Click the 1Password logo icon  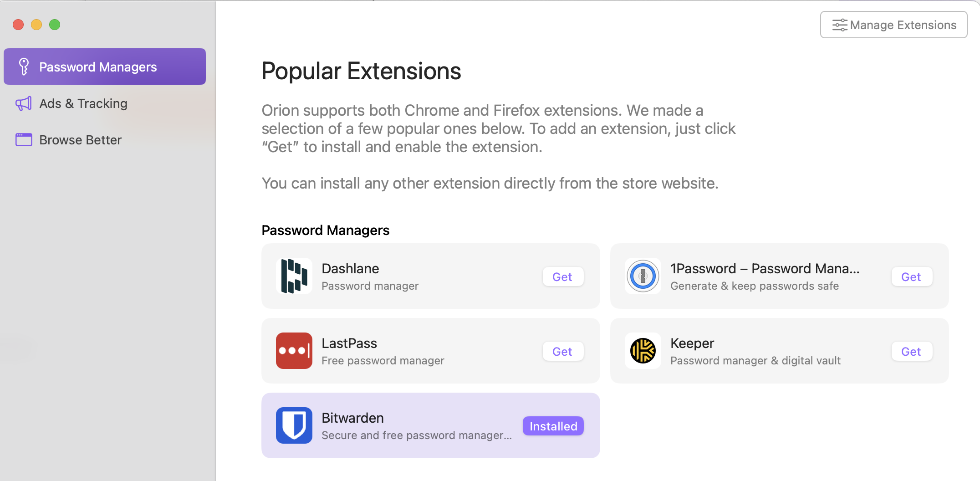(643, 276)
